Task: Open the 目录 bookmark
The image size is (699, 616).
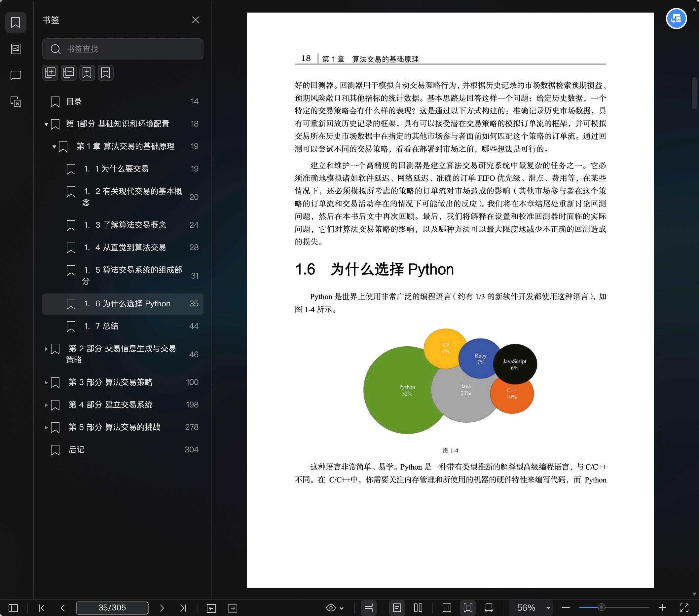Action: tap(123, 101)
